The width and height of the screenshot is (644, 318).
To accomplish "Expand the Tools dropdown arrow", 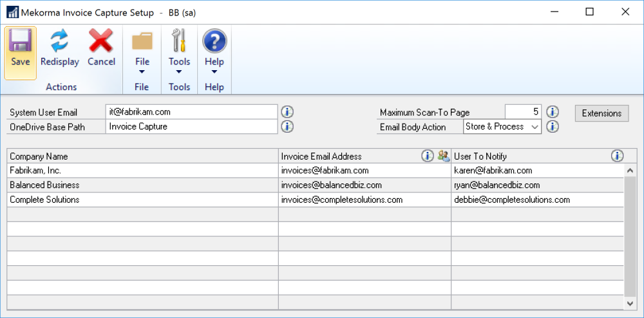I will pyautogui.click(x=179, y=72).
